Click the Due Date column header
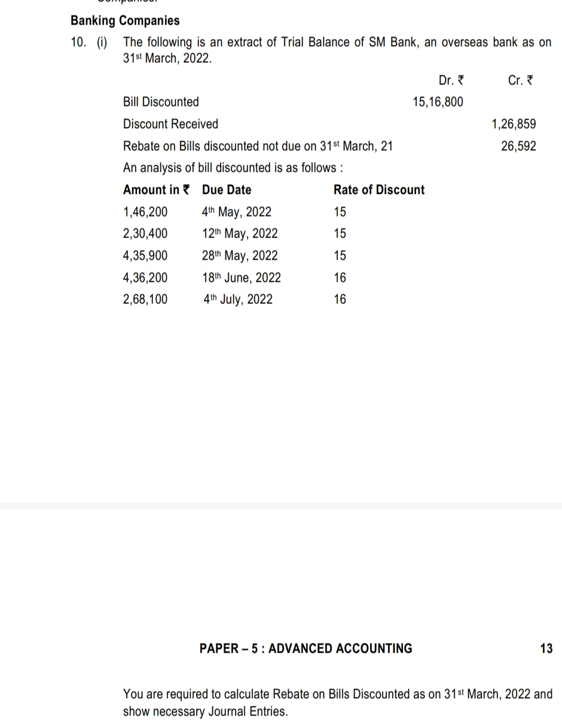The width and height of the screenshot is (562, 728). click(227, 190)
